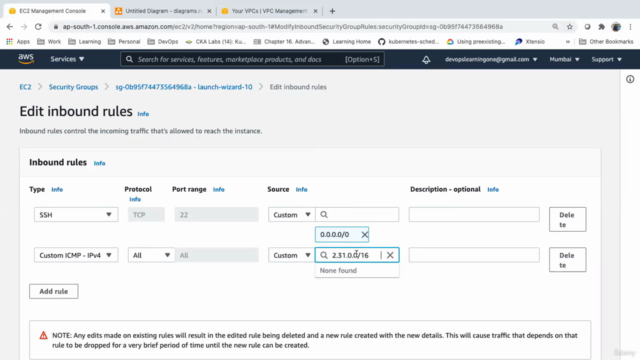The height and width of the screenshot is (360, 640).
Task: Click the ICMP rule description field
Action: (474, 255)
